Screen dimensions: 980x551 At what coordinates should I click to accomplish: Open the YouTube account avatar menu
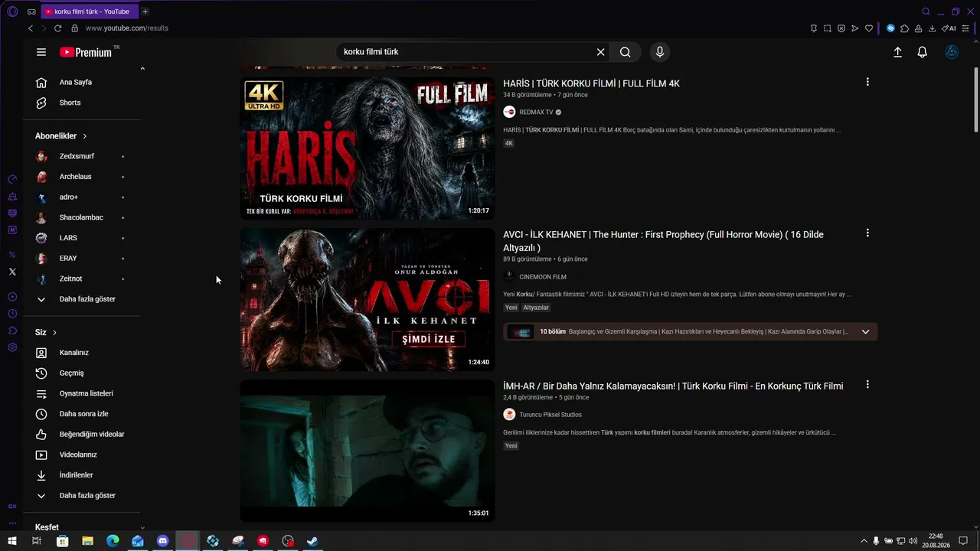(952, 52)
